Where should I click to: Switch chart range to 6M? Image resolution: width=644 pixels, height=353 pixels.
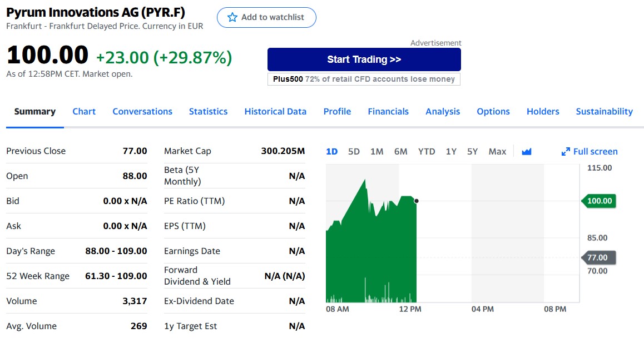[400, 151]
